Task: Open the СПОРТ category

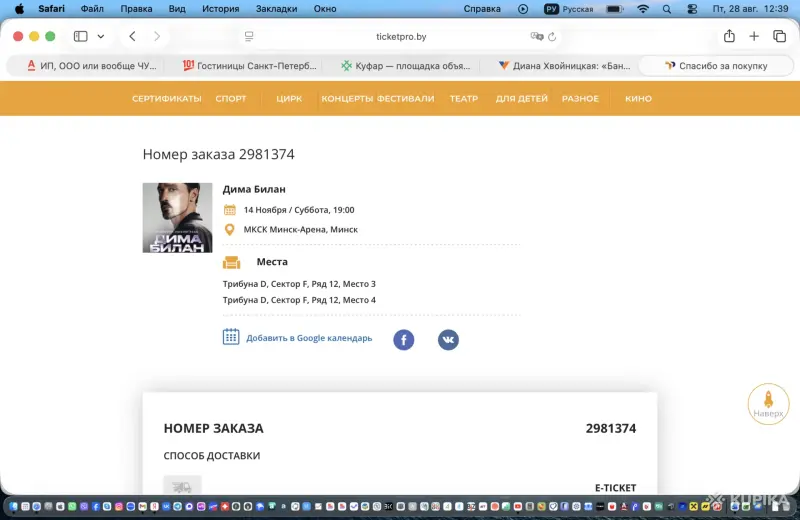Action: point(231,98)
